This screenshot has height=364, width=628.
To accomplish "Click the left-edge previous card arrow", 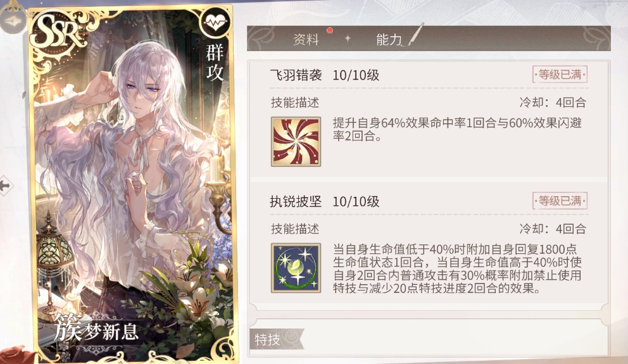I will pyautogui.click(x=6, y=185).
